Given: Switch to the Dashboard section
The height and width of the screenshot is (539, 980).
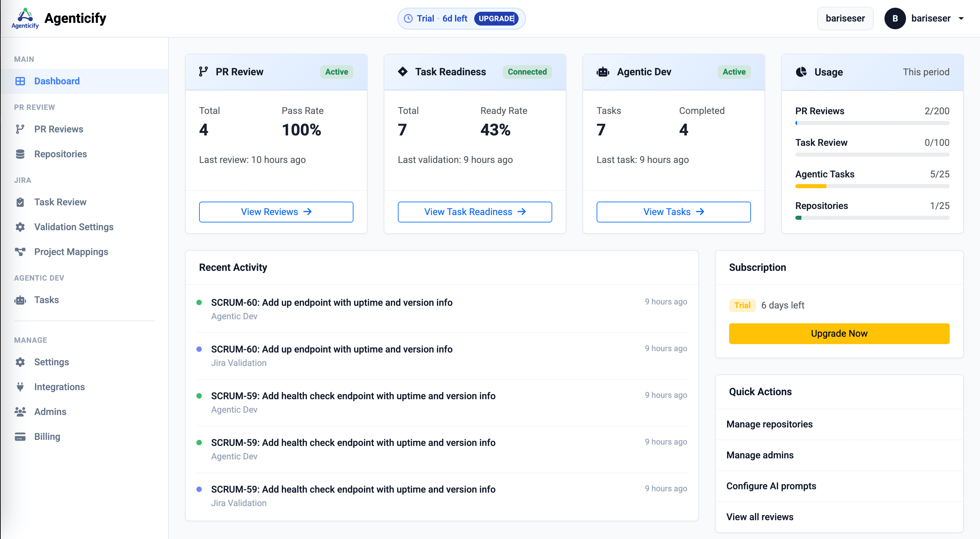Looking at the screenshot, I should pyautogui.click(x=57, y=81).
